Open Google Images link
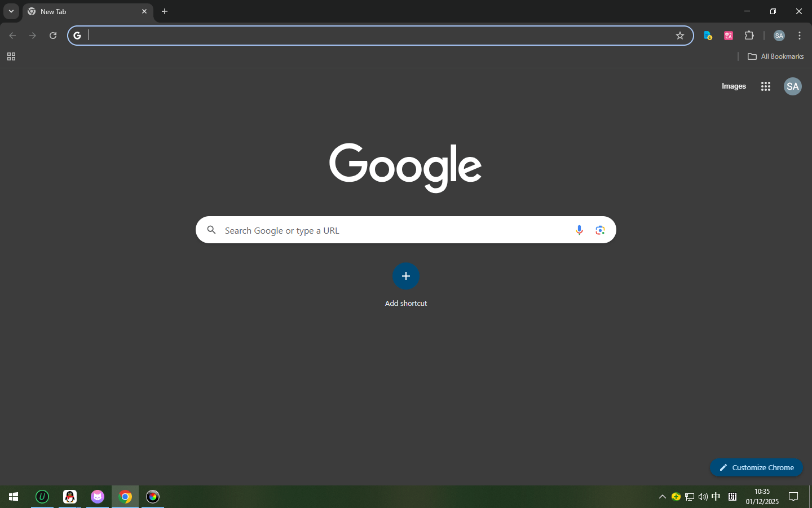The height and width of the screenshot is (508, 812). point(734,86)
